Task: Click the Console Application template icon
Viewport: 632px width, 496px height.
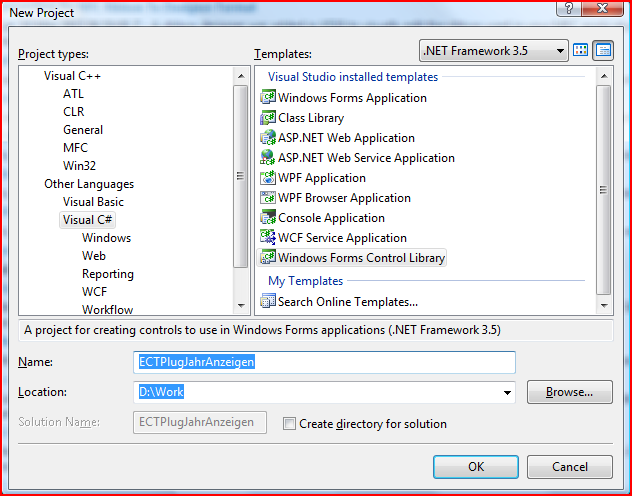Action: 268,218
